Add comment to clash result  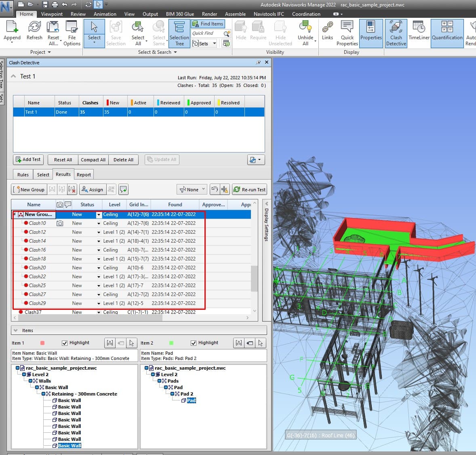pos(123,189)
